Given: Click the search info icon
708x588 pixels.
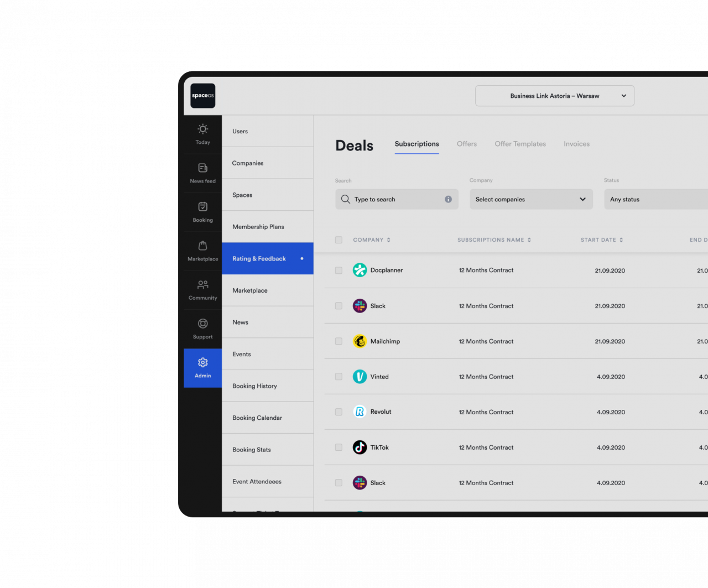Looking at the screenshot, I should (448, 199).
